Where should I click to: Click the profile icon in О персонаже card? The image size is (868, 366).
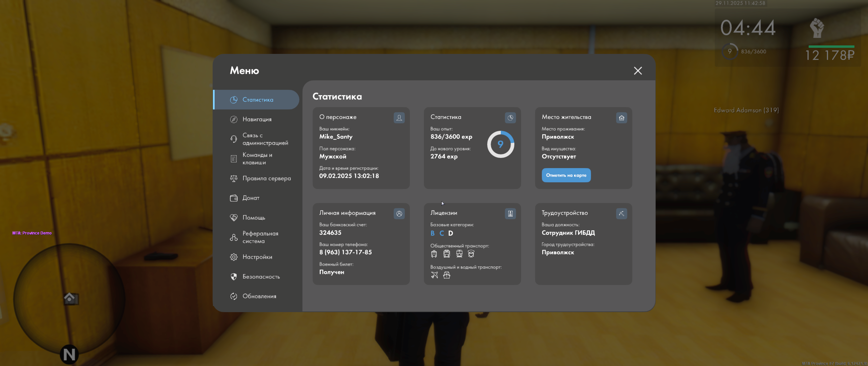pyautogui.click(x=399, y=118)
